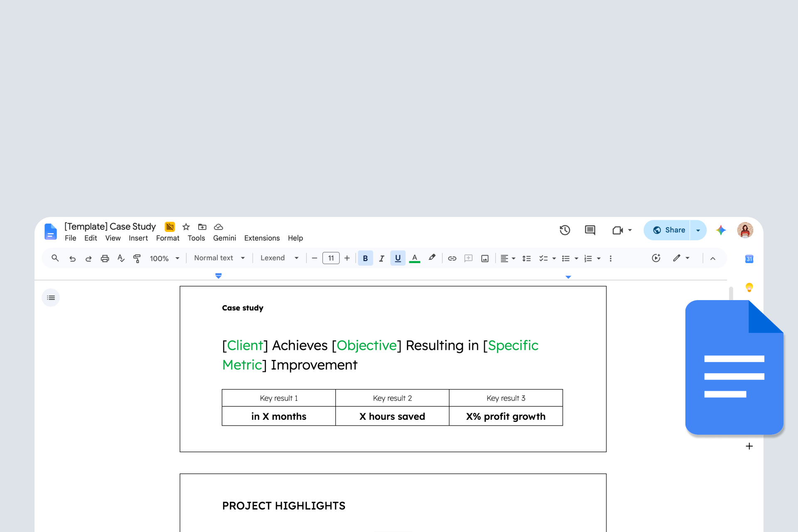The height and width of the screenshot is (532, 798).
Task: Toggle italic formatting
Action: coord(382,258)
